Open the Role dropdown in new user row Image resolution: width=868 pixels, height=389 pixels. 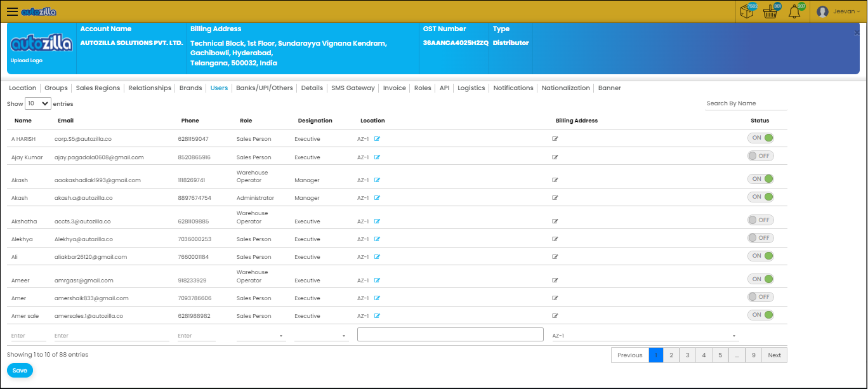tap(261, 336)
